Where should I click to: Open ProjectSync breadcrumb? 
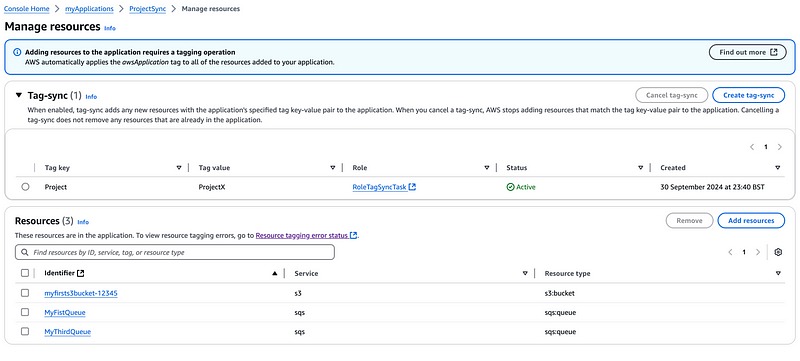[x=148, y=9]
